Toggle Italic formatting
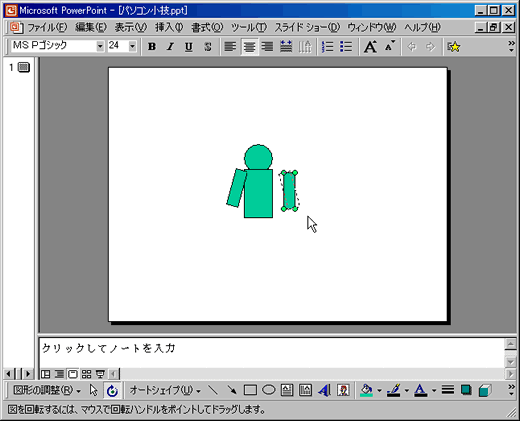Image resolution: width=520 pixels, height=421 pixels. (170, 47)
